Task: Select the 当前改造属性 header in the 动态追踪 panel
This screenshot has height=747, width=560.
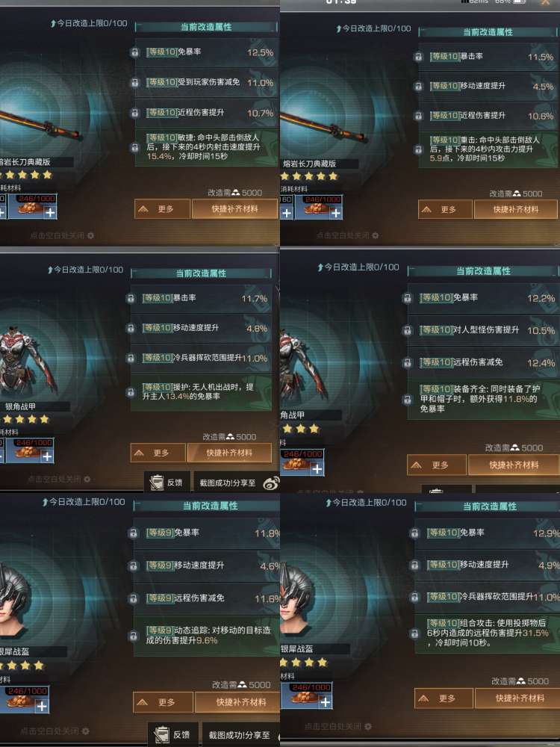Action: (211, 506)
